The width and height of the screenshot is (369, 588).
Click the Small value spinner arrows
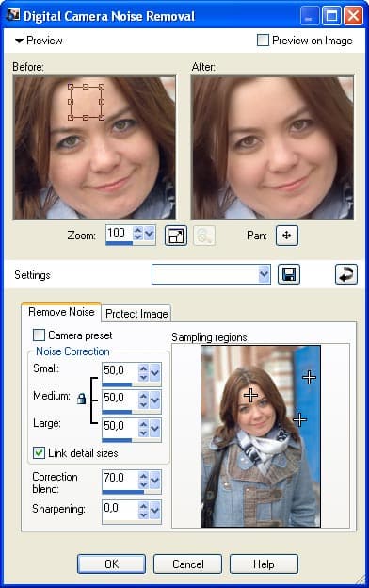[x=143, y=373]
